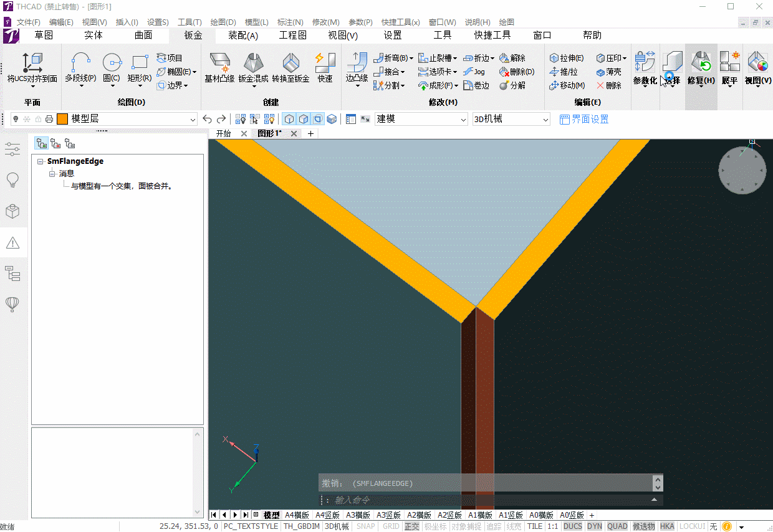
Task: Click the 界面设置 button
Action: tap(584, 119)
